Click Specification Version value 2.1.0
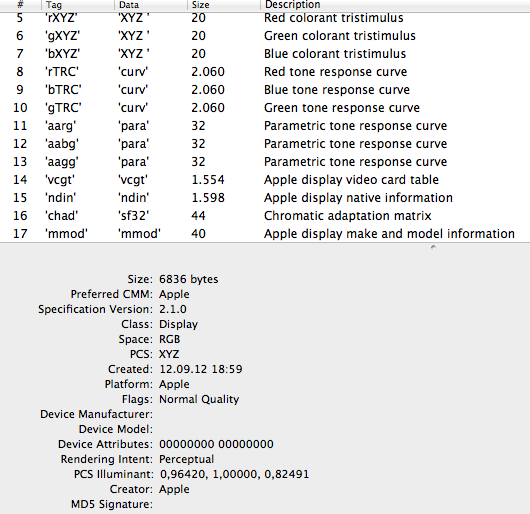 [x=173, y=309]
